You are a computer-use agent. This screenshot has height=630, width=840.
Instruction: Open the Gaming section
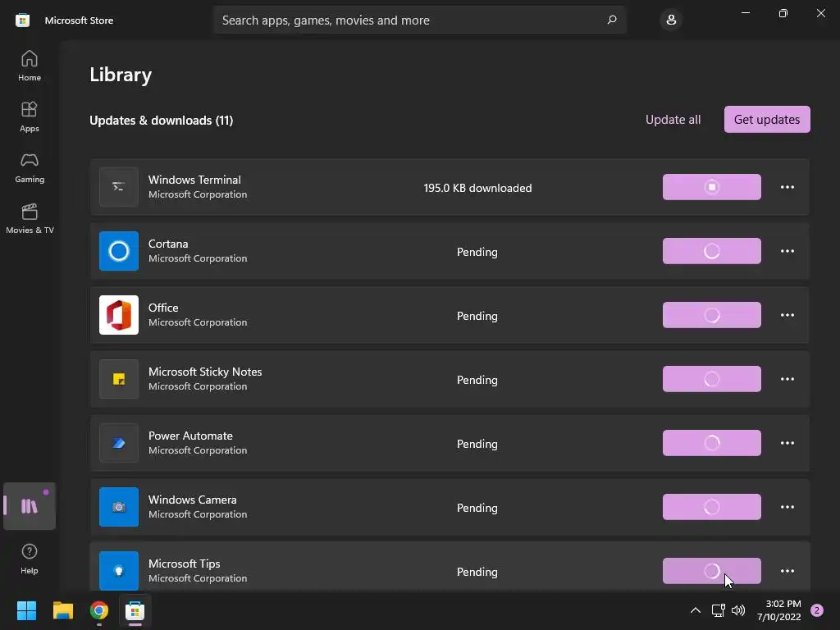30,167
